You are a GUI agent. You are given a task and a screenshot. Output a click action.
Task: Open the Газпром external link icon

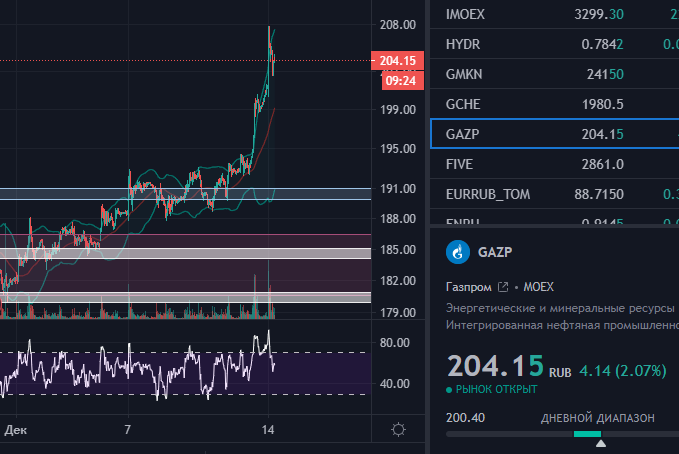(503, 287)
